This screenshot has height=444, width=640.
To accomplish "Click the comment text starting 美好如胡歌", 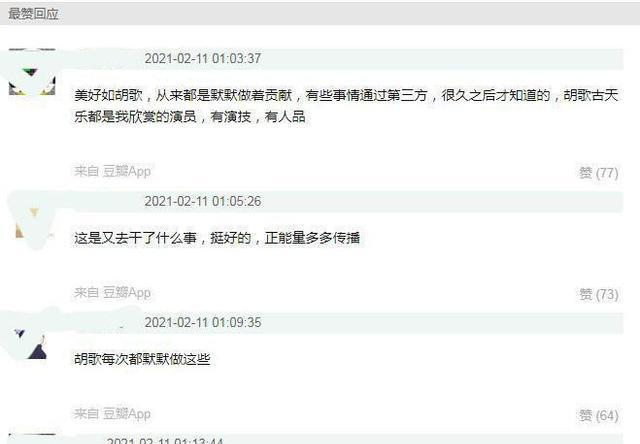I will click(346, 106).
